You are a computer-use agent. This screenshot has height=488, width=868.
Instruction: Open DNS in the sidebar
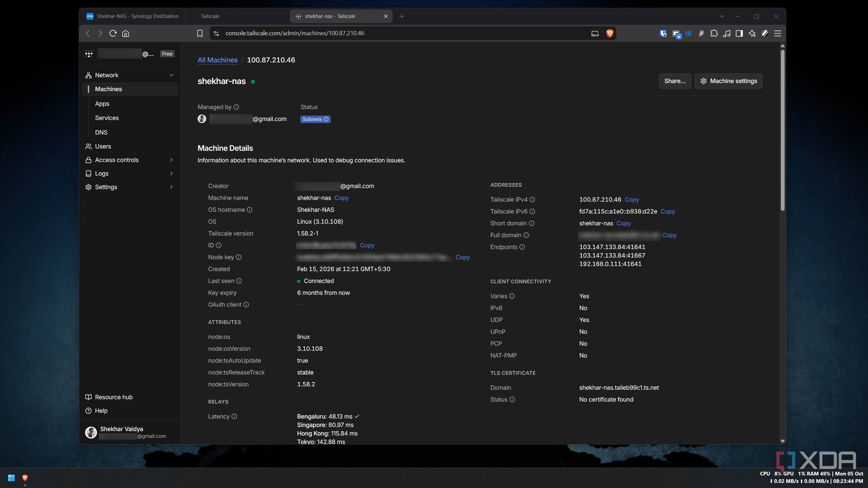[101, 133]
